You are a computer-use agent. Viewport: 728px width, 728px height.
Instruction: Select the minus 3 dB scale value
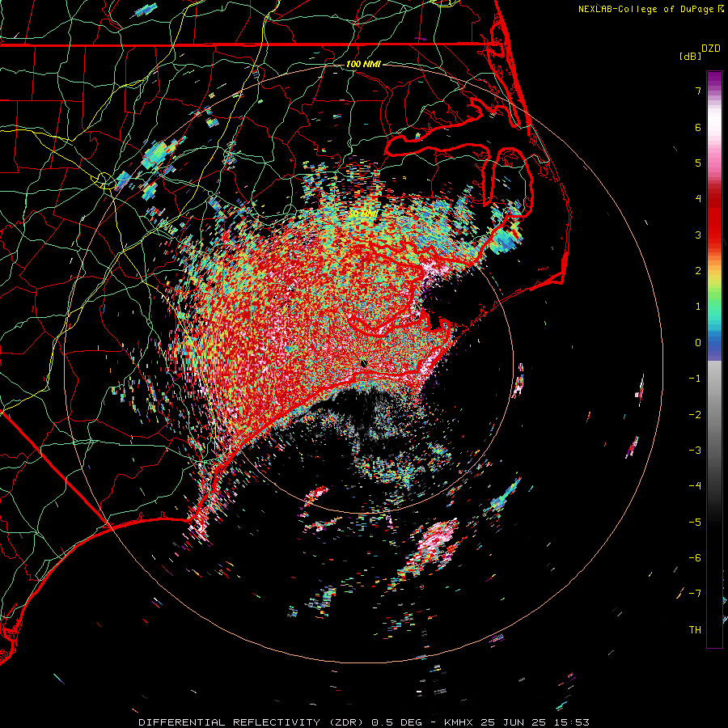[x=695, y=451]
